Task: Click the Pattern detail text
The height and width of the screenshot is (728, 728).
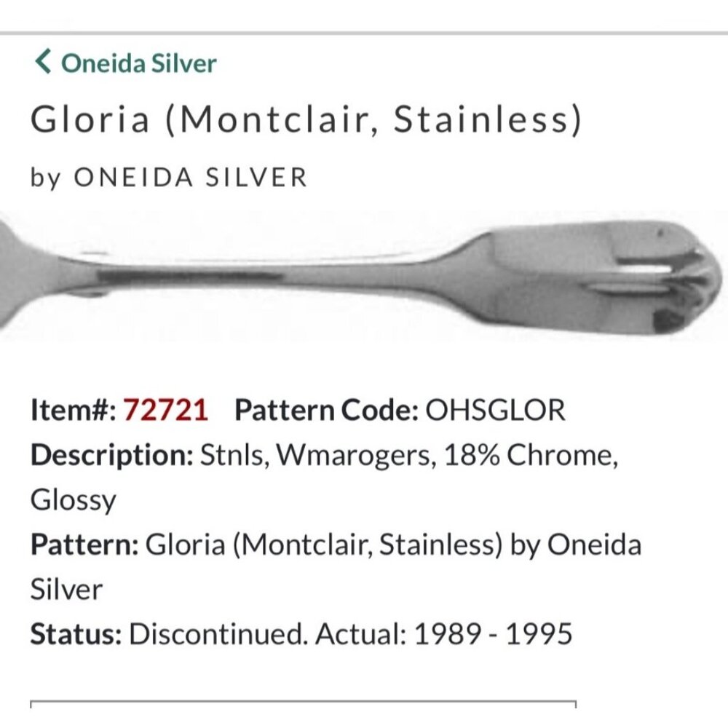Action: tap(335, 545)
